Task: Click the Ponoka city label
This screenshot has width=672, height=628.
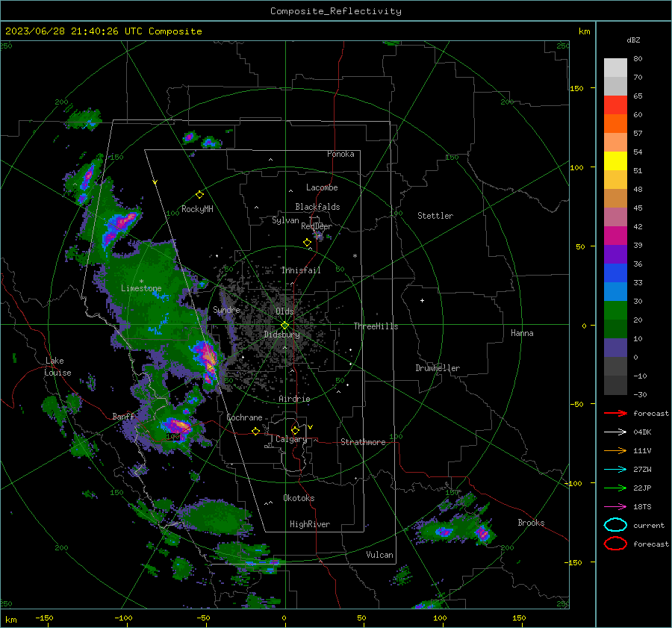Action: (x=340, y=154)
